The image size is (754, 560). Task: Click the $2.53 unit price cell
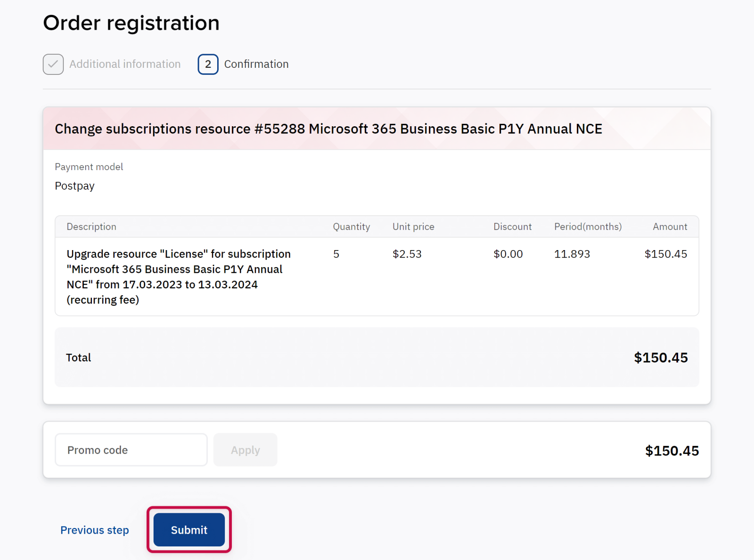click(x=407, y=254)
